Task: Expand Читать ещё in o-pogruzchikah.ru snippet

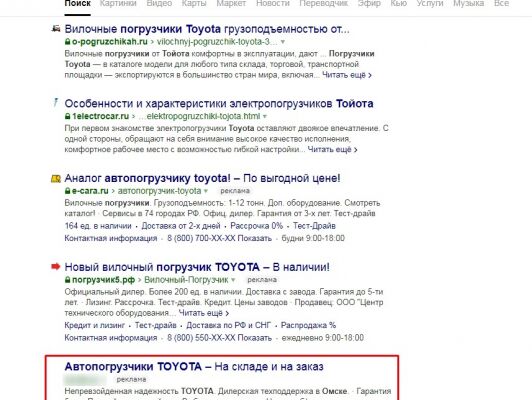Action: (x=347, y=75)
